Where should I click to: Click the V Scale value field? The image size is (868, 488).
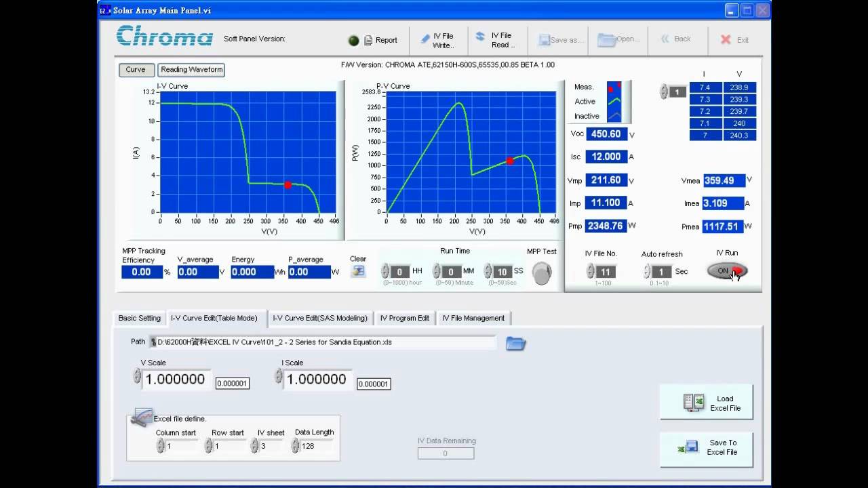click(x=176, y=380)
